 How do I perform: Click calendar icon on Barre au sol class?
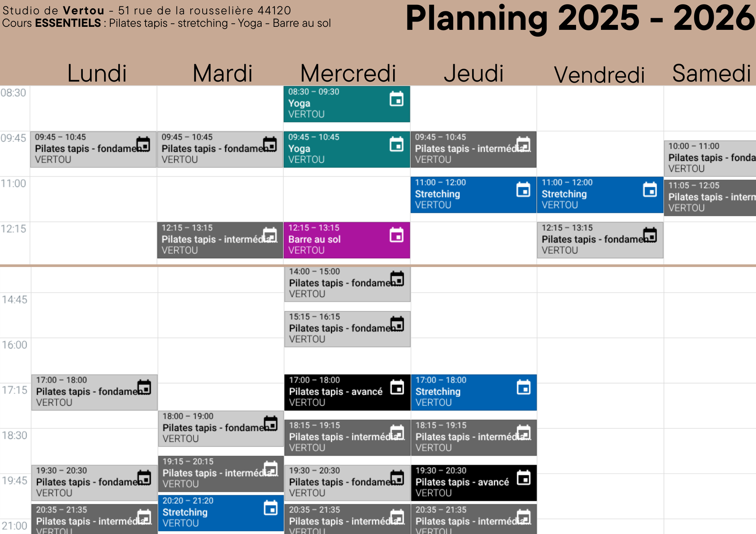397,235
